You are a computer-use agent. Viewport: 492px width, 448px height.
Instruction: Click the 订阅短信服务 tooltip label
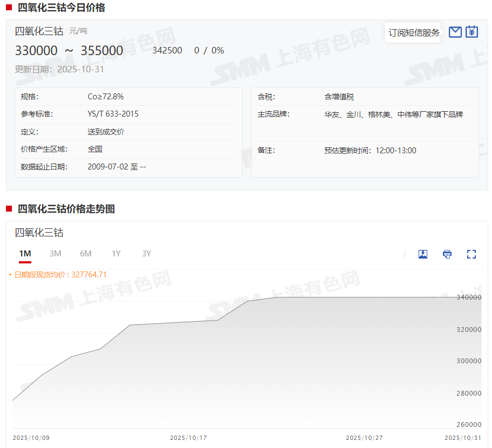(414, 33)
